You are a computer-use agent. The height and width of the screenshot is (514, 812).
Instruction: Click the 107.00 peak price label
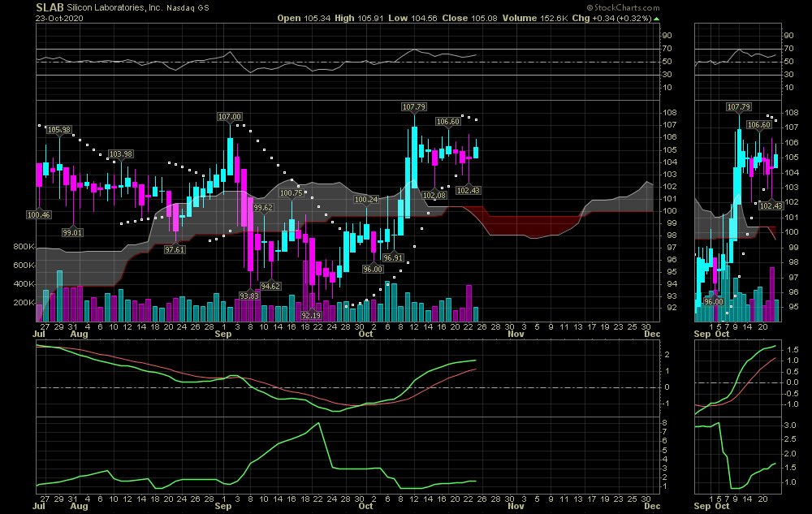tap(230, 116)
